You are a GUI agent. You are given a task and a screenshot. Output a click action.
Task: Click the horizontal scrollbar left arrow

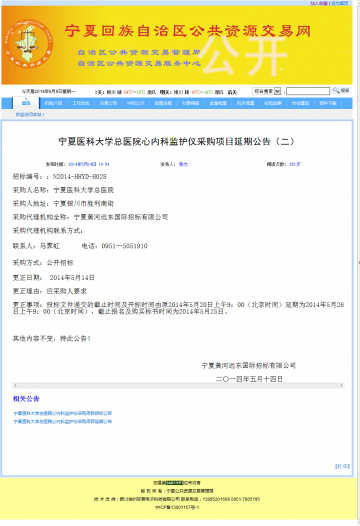tap(15, 385)
